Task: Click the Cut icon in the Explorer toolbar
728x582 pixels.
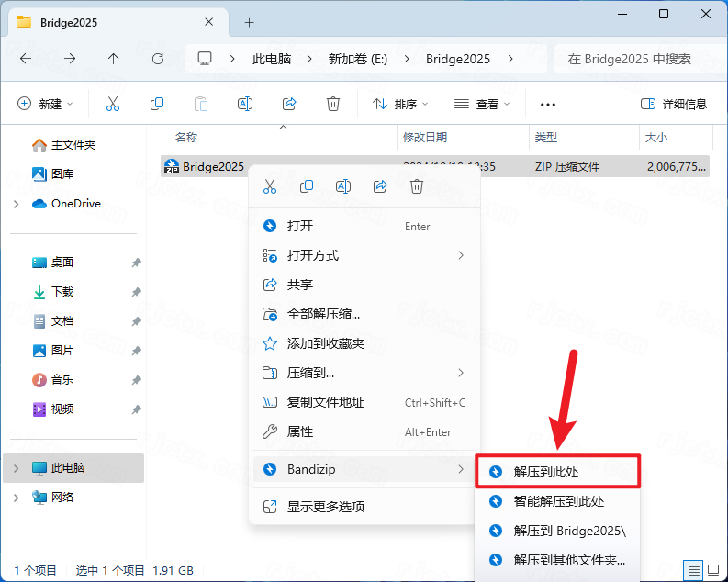Action: pos(113,104)
